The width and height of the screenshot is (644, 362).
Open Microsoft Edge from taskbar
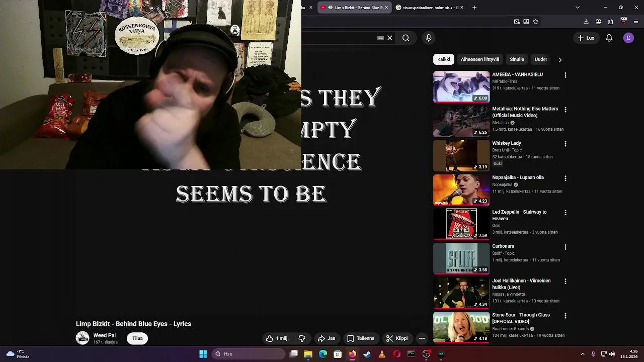pyautogui.click(x=323, y=354)
